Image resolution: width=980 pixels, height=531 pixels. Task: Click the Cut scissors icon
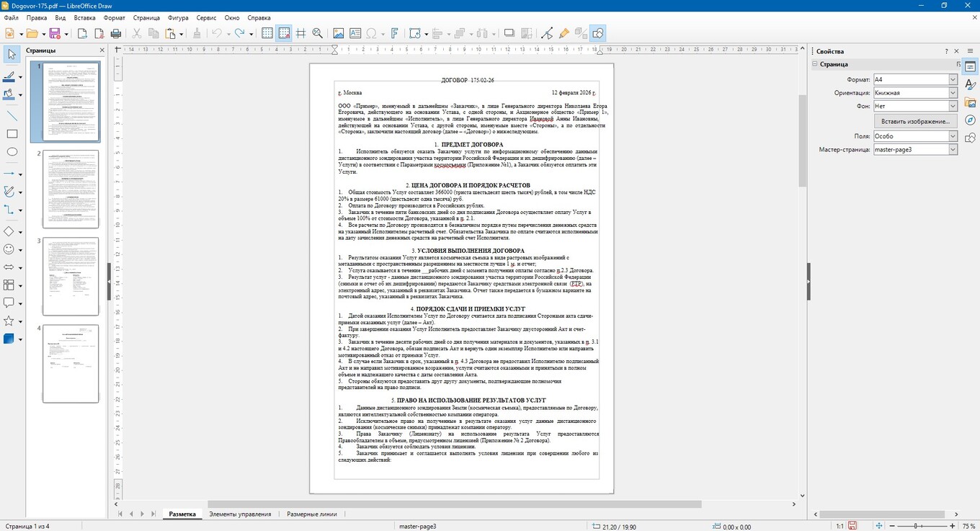137,33
